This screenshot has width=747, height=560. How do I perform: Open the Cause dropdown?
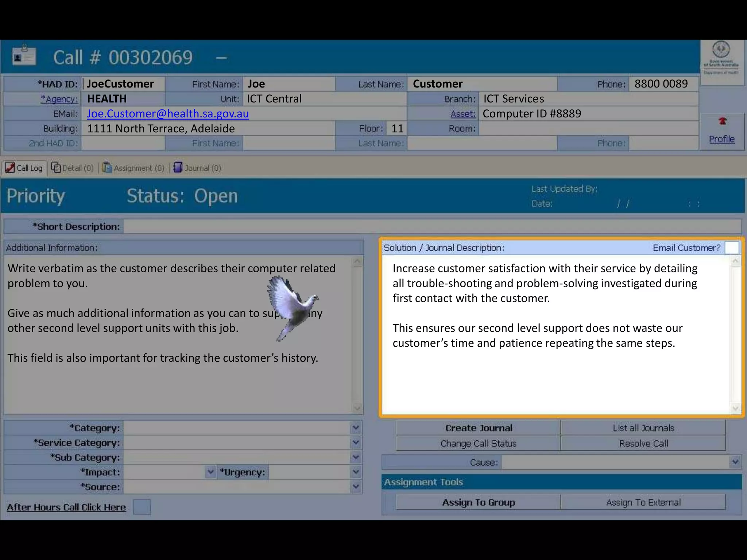coord(735,462)
